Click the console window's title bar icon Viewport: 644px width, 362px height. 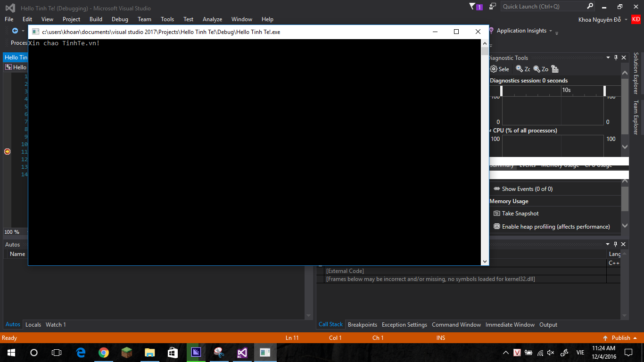(x=35, y=32)
